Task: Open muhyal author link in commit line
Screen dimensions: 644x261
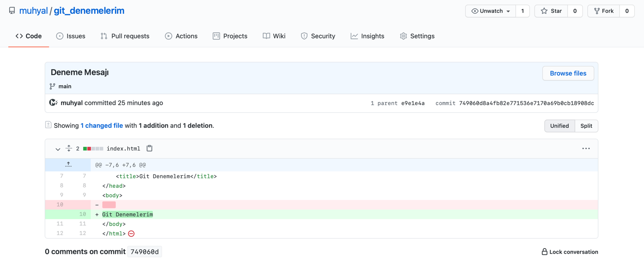Action: (72, 103)
